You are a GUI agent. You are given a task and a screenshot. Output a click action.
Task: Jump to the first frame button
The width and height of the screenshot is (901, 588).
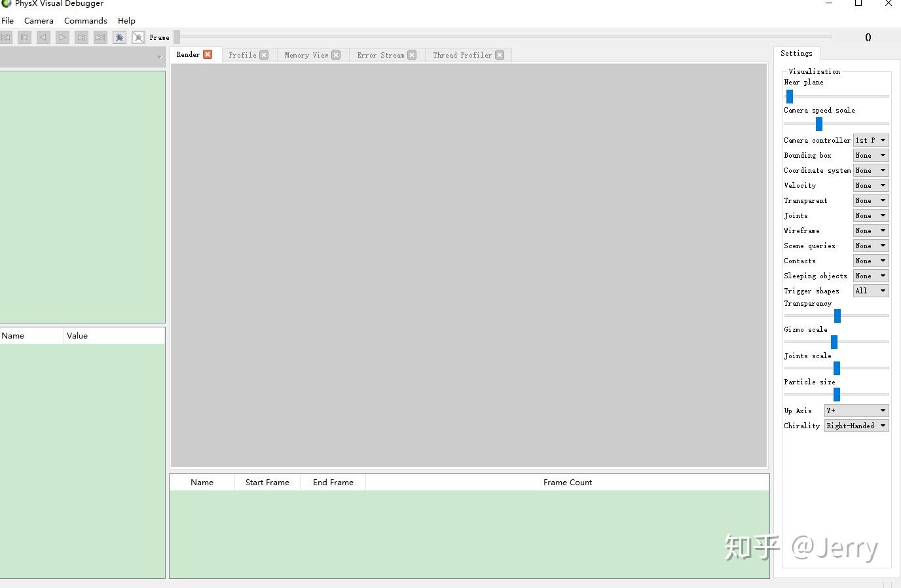(6, 37)
